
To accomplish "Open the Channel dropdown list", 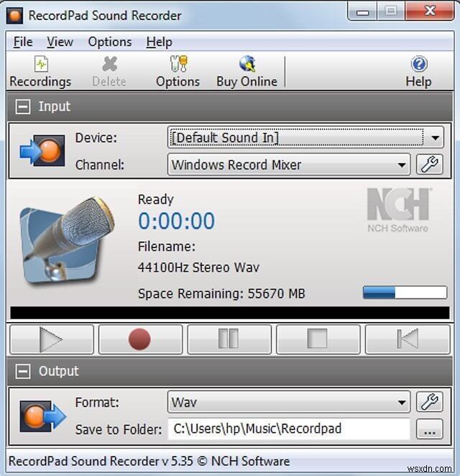I will point(288,165).
